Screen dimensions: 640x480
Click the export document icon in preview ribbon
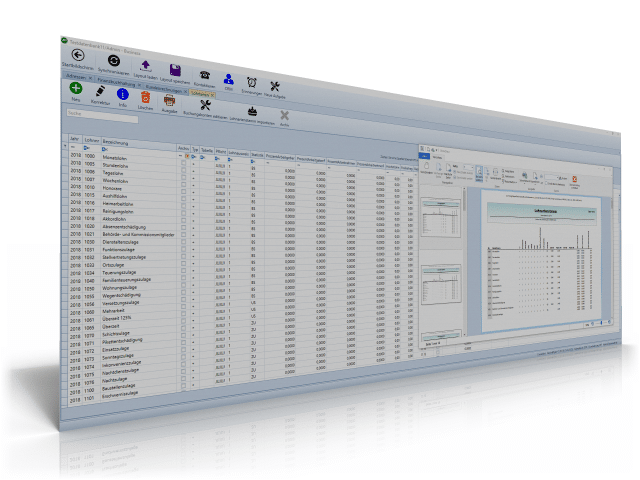click(535, 176)
